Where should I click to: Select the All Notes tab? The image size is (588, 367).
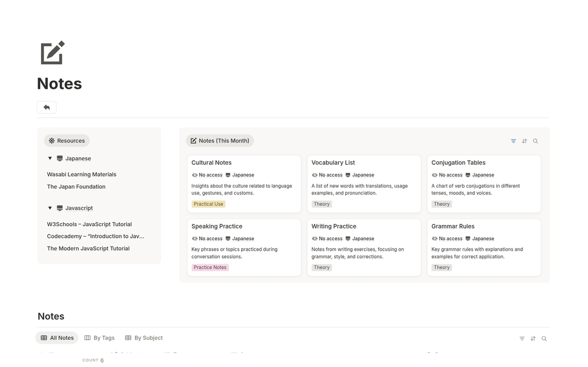click(57, 338)
